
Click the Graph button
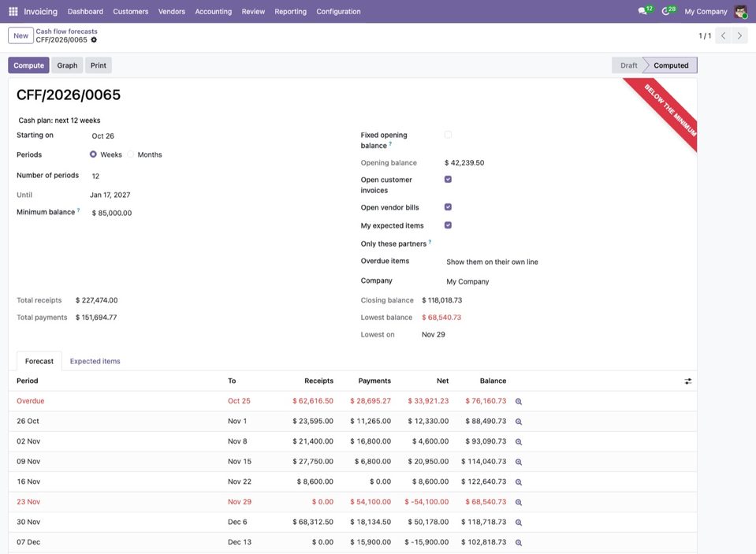pos(67,65)
